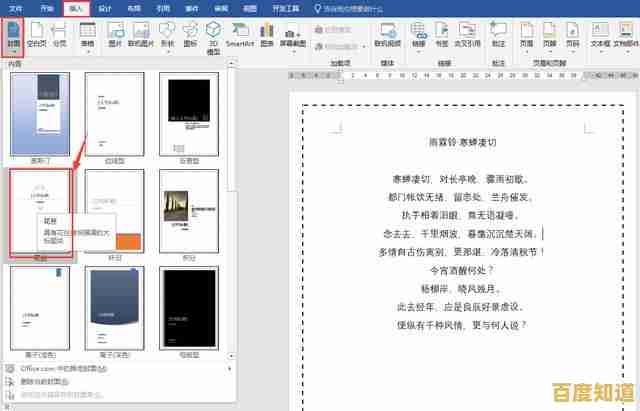Click the 图片 insert picture icon
The height and width of the screenshot is (411, 640).
[115, 36]
